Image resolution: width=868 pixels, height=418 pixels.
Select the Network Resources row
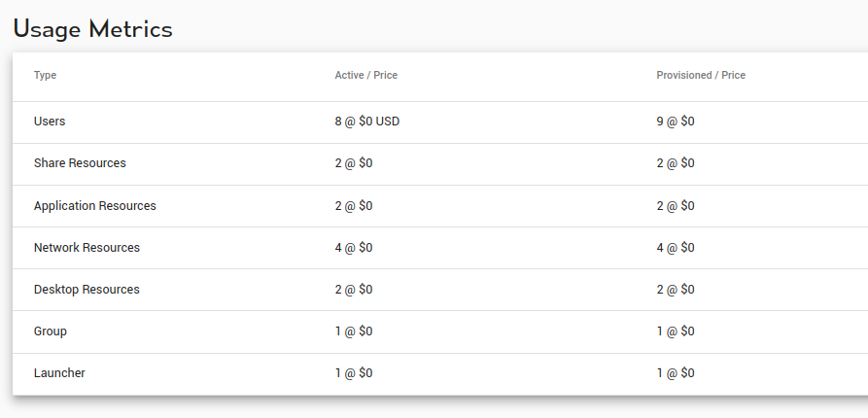click(x=440, y=248)
